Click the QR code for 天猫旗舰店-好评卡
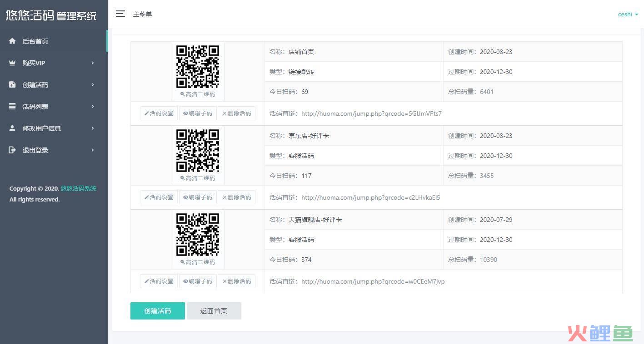The width and height of the screenshot is (644, 344). click(x=198, y=235)
